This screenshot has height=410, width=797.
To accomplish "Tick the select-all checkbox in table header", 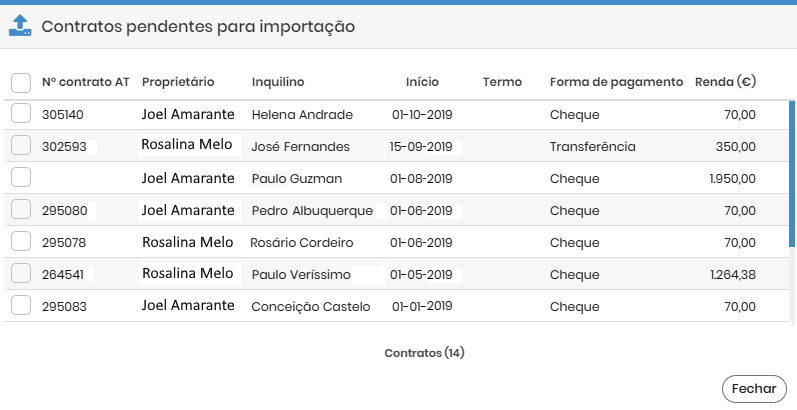I will [21, 83].
